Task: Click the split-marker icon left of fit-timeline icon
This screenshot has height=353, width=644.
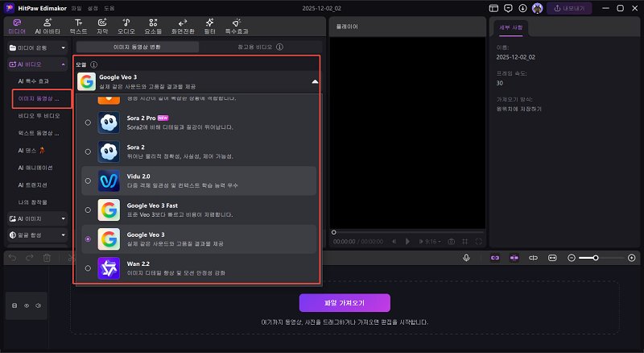Action: (x=533, y=258)
